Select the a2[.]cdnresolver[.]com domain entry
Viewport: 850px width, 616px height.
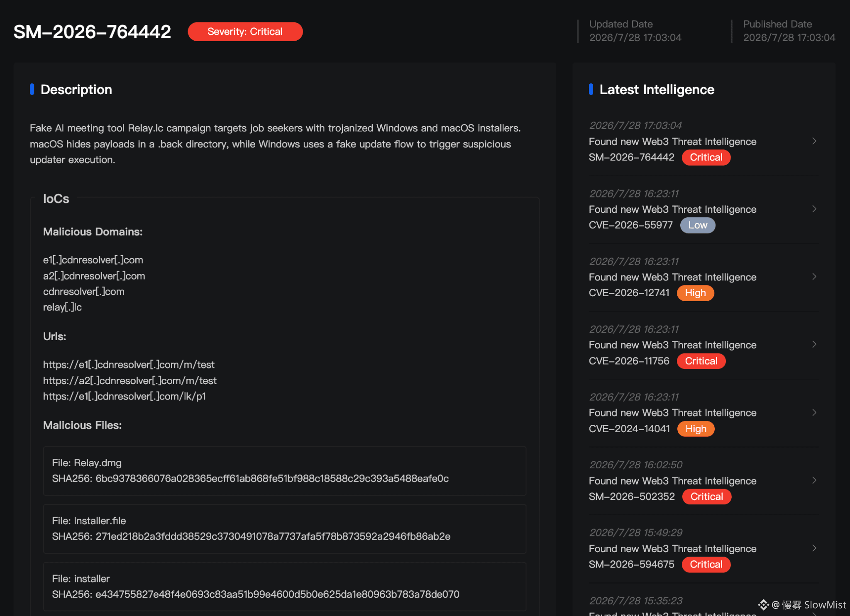point(94,276)
